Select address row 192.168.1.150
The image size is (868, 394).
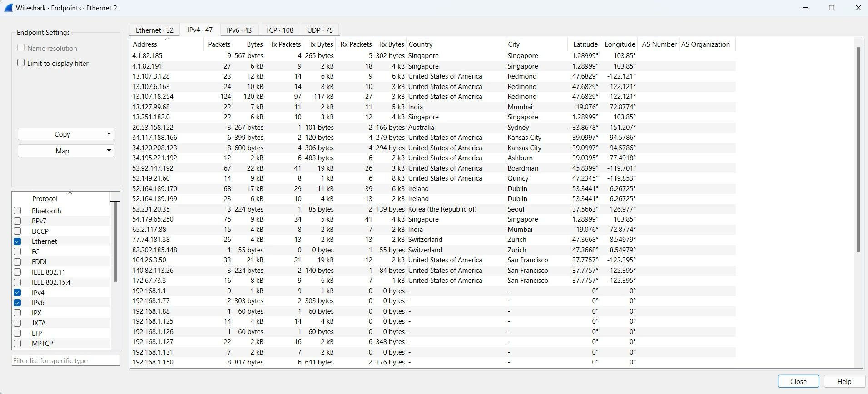point(433,362)
